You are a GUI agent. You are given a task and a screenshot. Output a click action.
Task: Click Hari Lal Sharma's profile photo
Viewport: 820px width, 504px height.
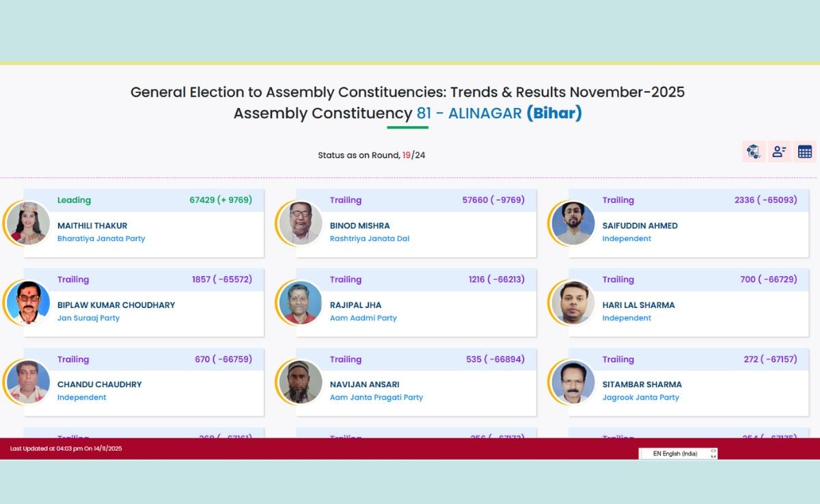(x=573, y=303)
